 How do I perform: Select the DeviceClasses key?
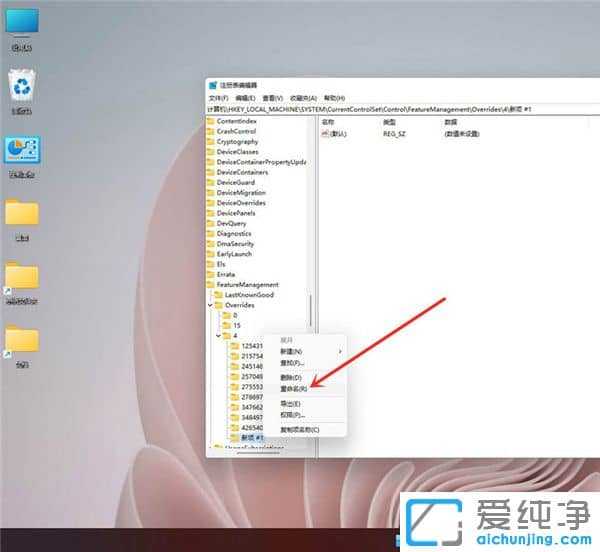(237, 152)
